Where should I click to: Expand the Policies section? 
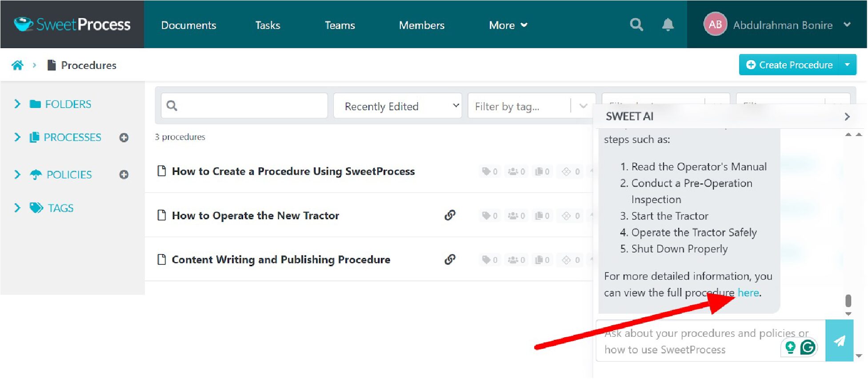tap(17, 175)
